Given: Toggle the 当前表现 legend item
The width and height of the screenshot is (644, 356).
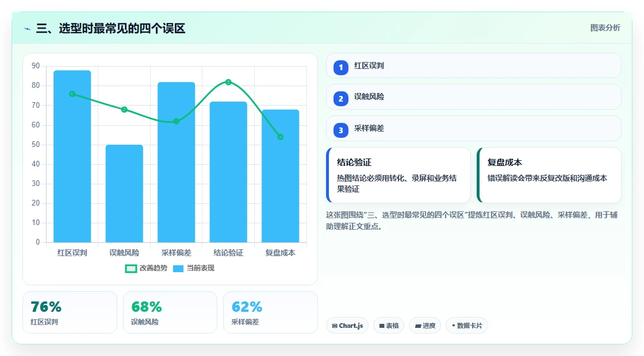Looking at the screenshot, I should tap(194, 268).
